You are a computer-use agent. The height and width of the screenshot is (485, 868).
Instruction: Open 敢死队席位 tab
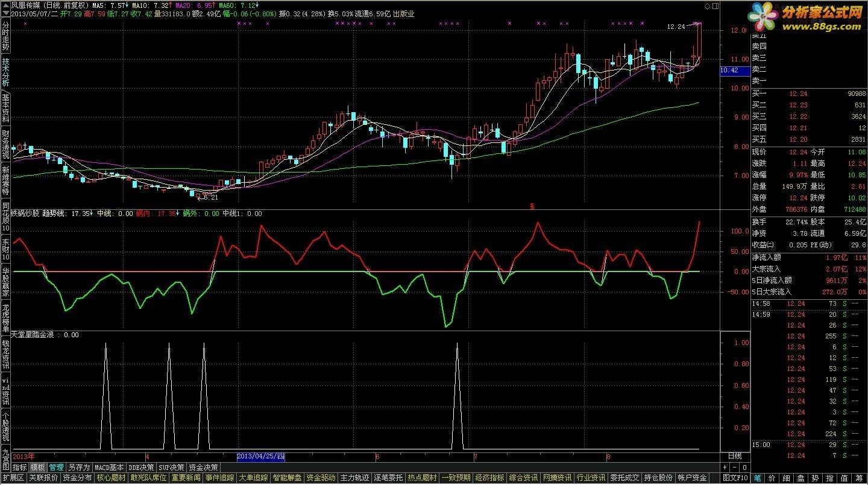pyautogui.click(x=148, y=477)
